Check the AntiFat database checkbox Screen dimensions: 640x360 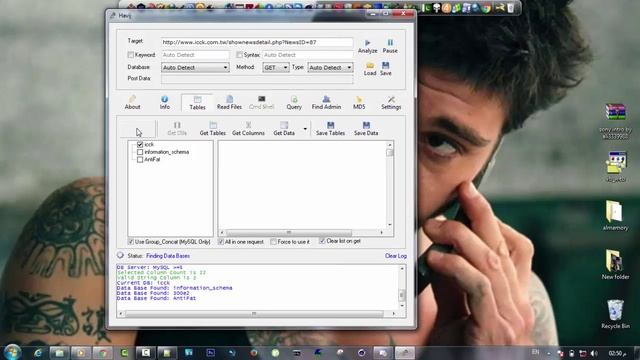140,160
